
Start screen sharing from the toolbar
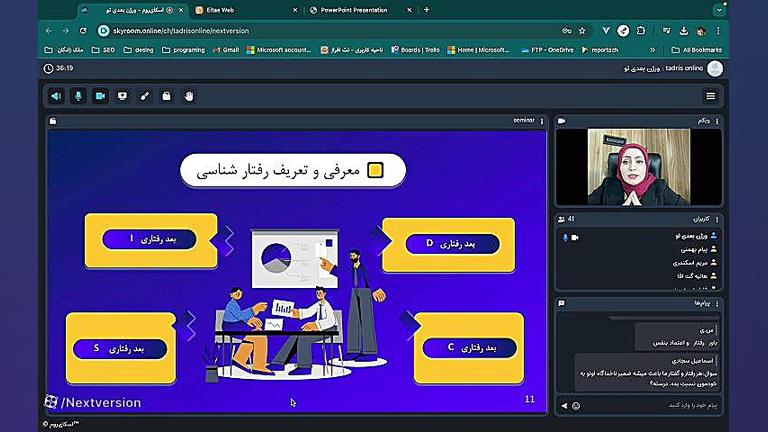coord(122,96)
